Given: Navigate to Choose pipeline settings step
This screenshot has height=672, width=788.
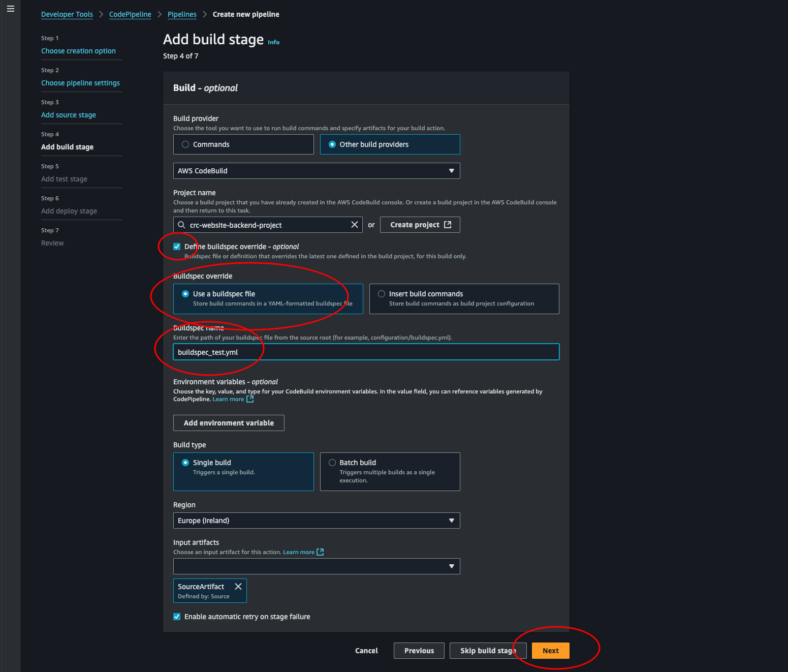Looking at the screenshot, I should point(80,83).
